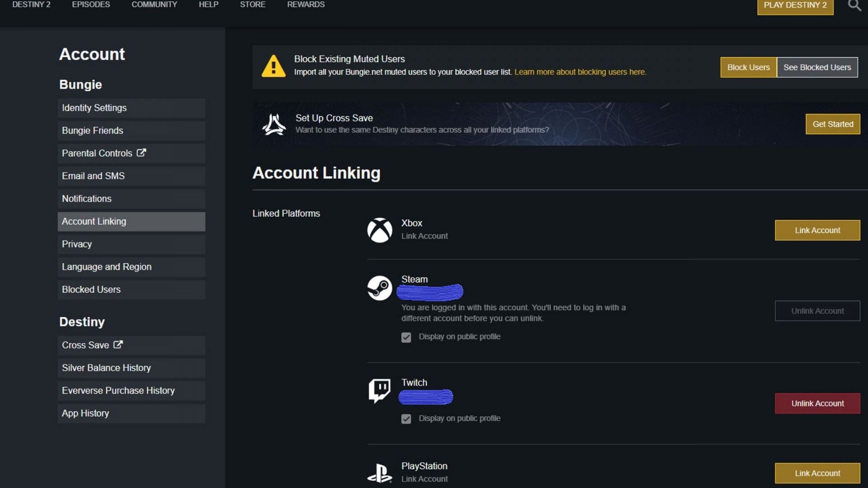
Task: Click the Twitch platform logo
Action: pyautogui.click(x=380, y=391)
